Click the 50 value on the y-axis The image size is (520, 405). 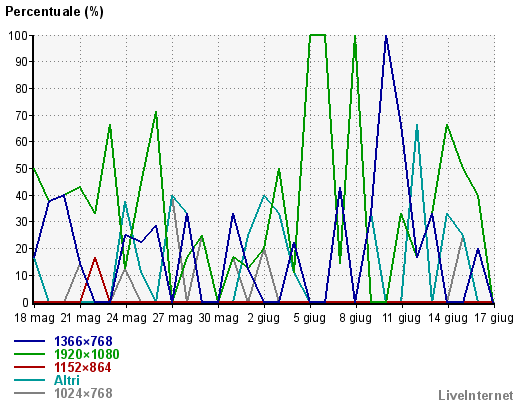click(x=22, y=169)
